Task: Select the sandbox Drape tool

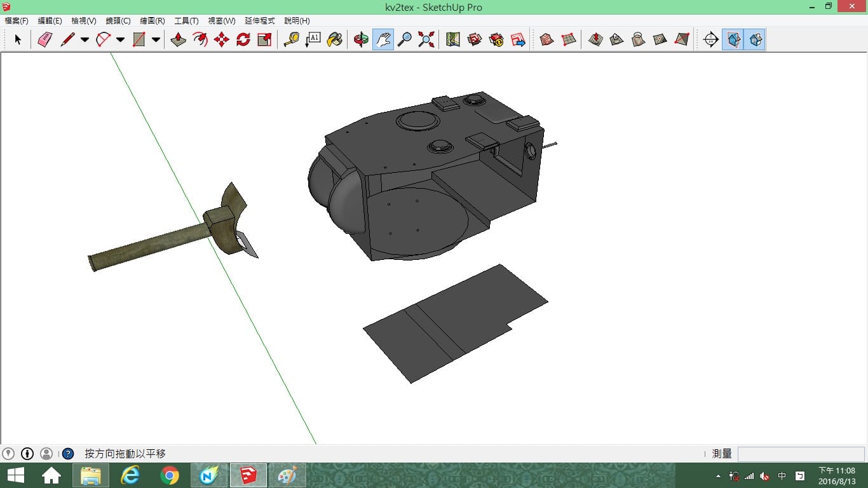Action: [639, 39]
